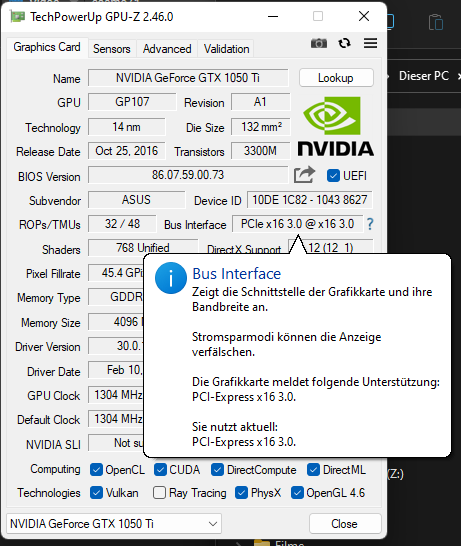
Task: Click the Transistors field 3300M
Action: (x=260, y=151)
